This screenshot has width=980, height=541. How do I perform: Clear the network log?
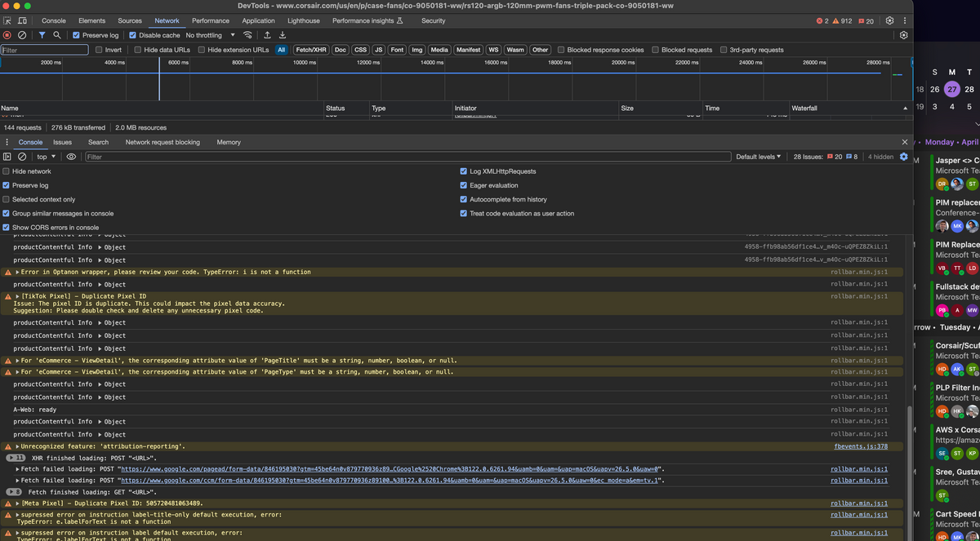click(x=22, y=35)
